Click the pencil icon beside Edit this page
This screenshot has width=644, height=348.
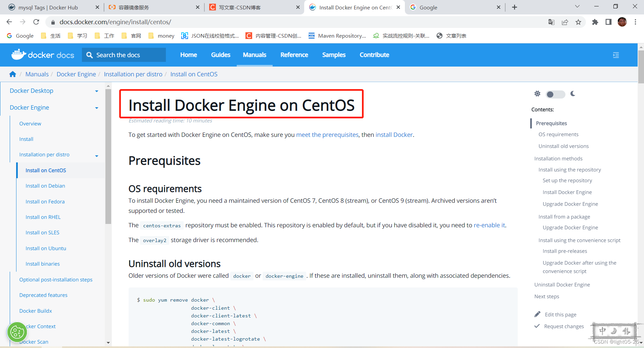538,314
